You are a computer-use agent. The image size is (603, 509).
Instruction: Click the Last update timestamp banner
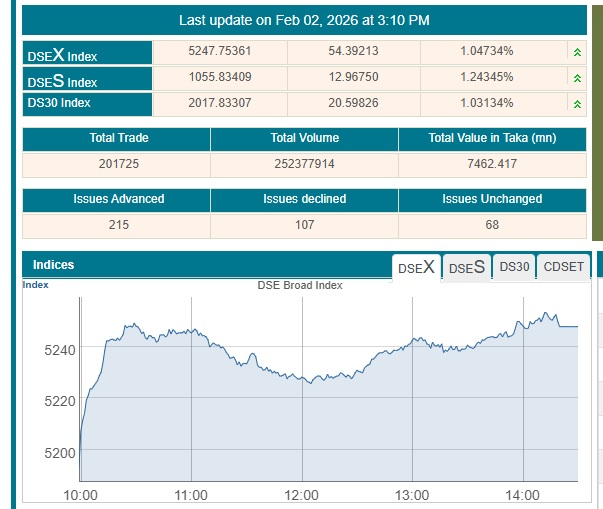coord(304,20)
